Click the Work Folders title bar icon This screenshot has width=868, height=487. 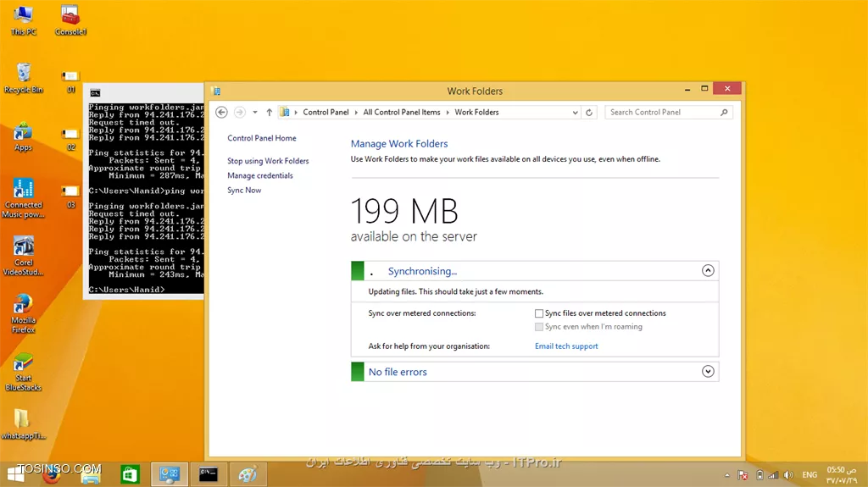[217, 91]
